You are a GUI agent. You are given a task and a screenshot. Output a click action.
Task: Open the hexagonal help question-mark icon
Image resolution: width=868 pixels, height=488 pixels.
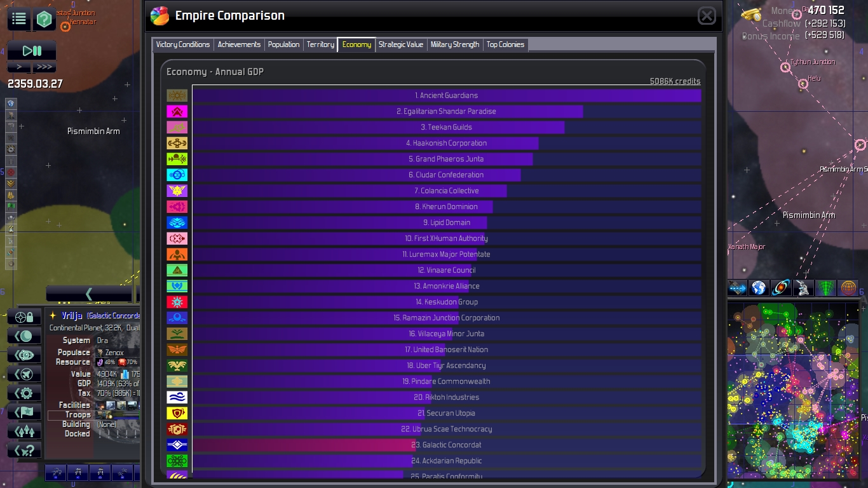[x=44, y=19]
